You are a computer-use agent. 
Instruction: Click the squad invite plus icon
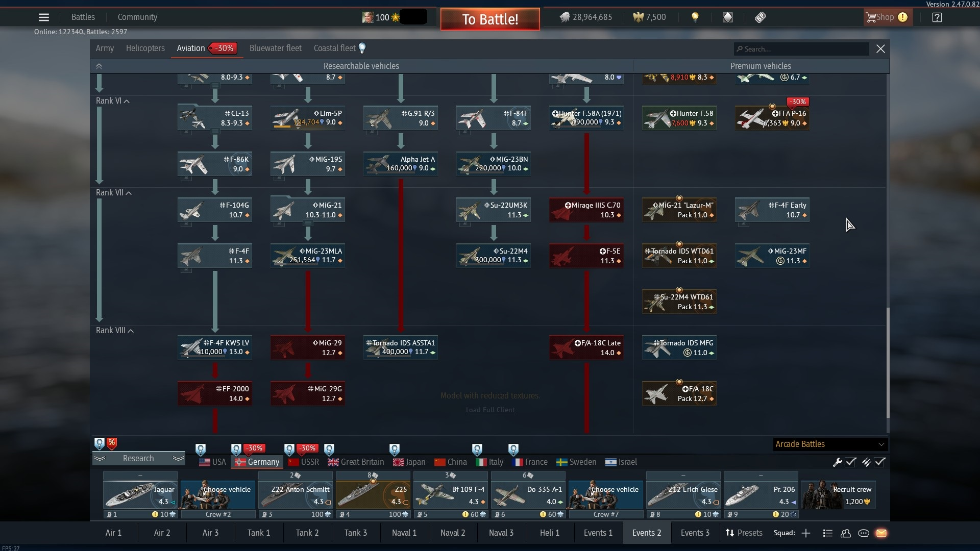pyautogui.click(x=806, y=533)
